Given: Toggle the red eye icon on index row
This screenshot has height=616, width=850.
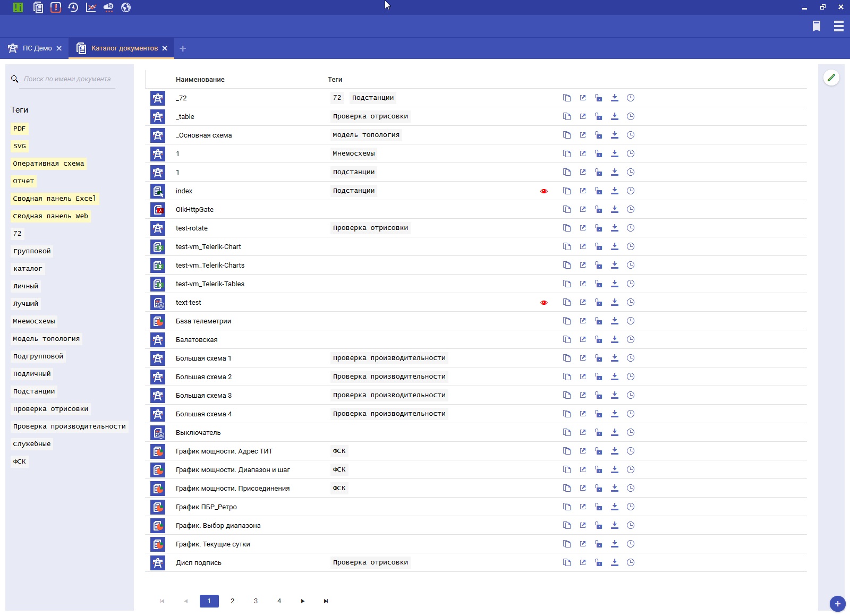Looking at the screenshot, I should tap(544, 191).
